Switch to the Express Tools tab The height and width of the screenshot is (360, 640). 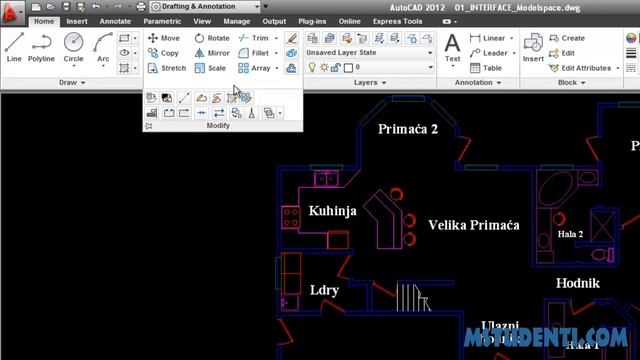click(397, 21)
